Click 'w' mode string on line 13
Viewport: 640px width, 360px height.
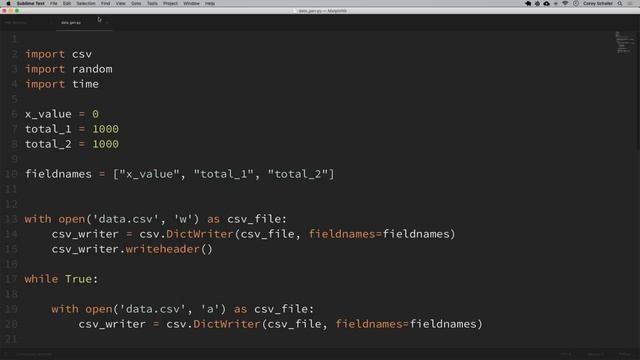[184, 219]
